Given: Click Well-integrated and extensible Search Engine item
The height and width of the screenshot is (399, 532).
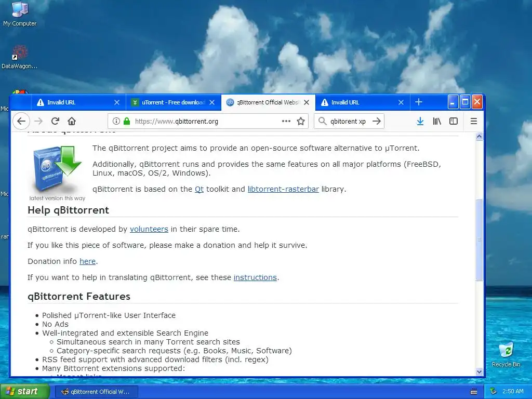Looking at the screenshot, I should tap(125, 333).
